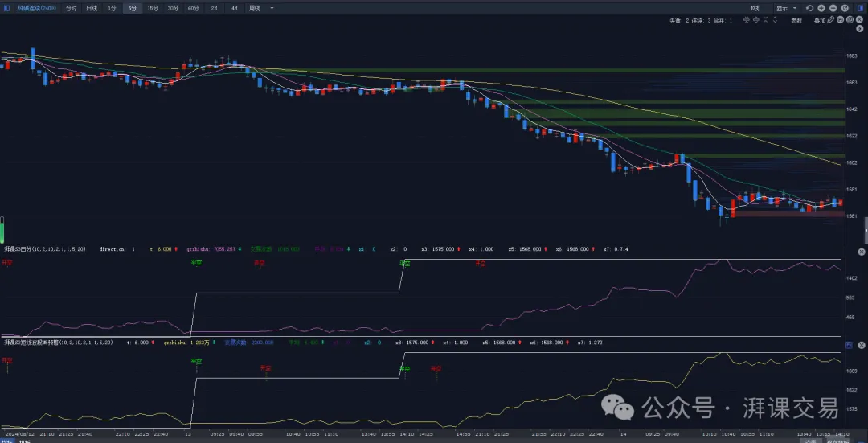Close the first indicator sub-panel
This screenshot has width=868, height=443.
point(862,250)
